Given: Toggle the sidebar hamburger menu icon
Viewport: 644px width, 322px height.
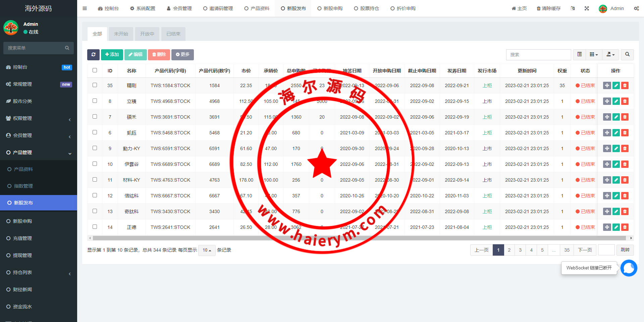Looking at the screenshot, I should [x=85, y=8].
